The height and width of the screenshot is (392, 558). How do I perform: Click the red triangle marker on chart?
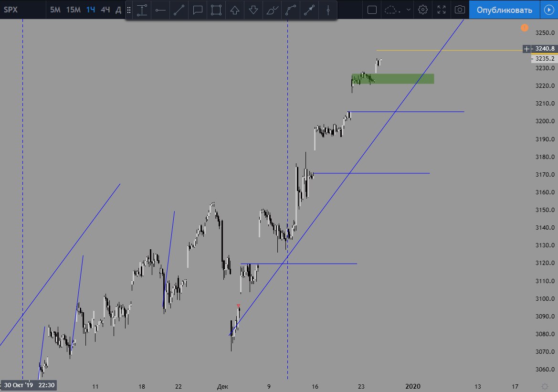coord(239,306)
